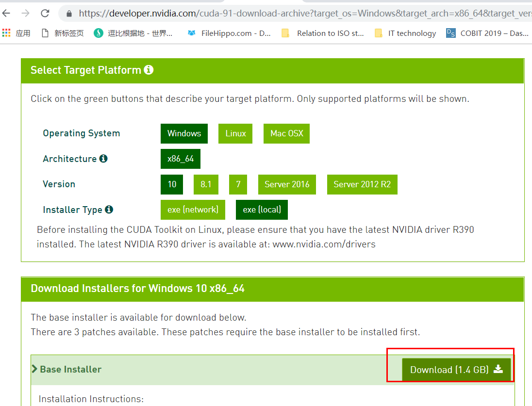Viewport: 532px width, 406px height.
Task: Choose Windows version 8.1
Action: click(206, 184)
